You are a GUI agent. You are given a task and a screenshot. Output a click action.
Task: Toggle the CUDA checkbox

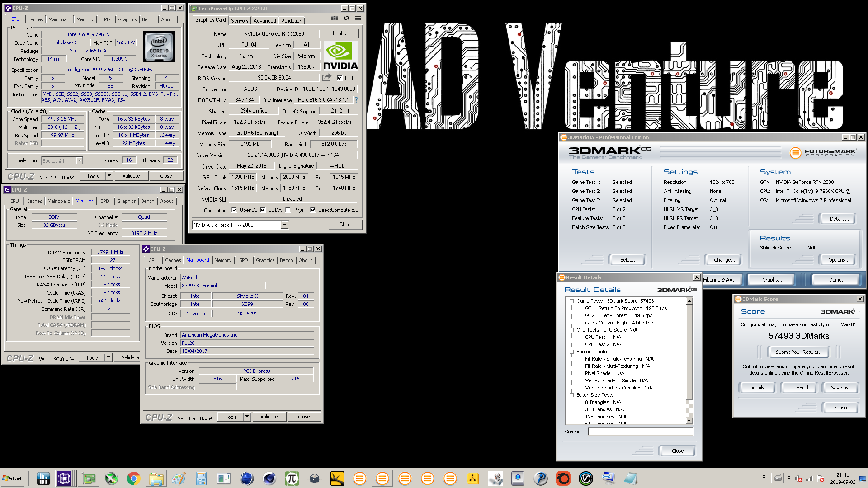tap(263, 210)
